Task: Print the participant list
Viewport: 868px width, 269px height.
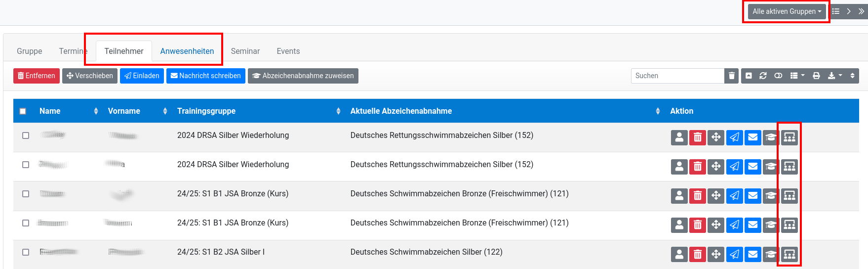Action: 816,76
